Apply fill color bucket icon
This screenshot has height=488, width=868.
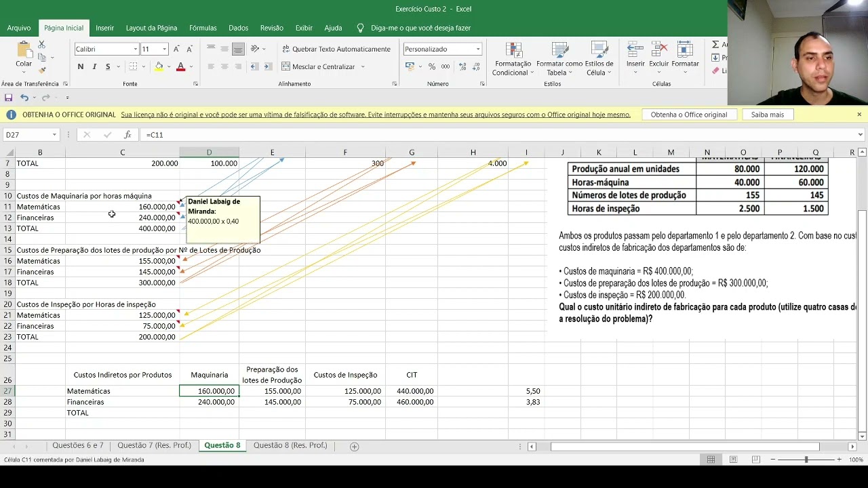(159, 66)
